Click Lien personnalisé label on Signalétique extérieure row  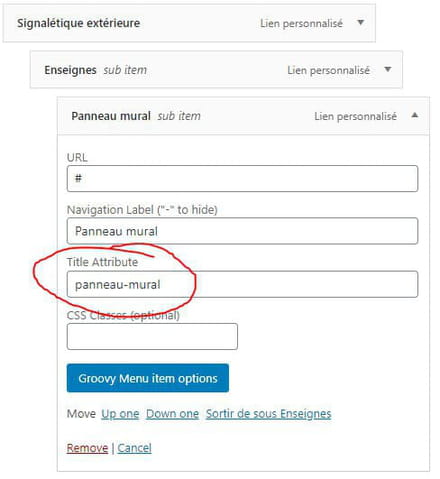point(301,23)
